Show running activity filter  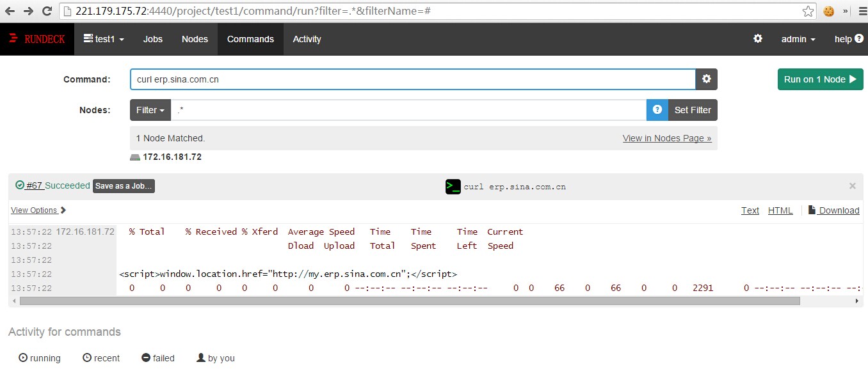tap(40, 358)
